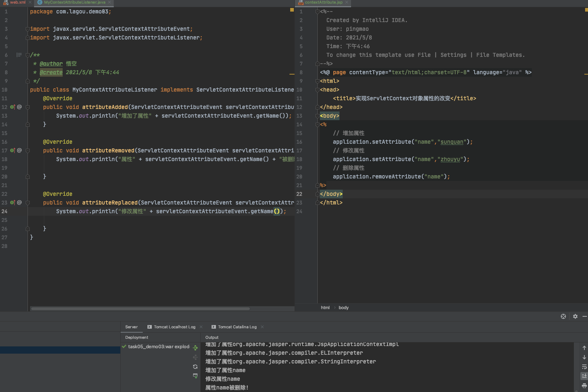
Task: Hide the Services tool window with minimize icon
Action: [x=584, y=316]
